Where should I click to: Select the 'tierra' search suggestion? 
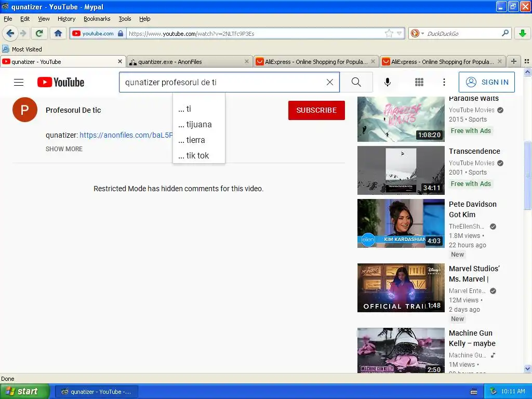[x=199, y=140]
